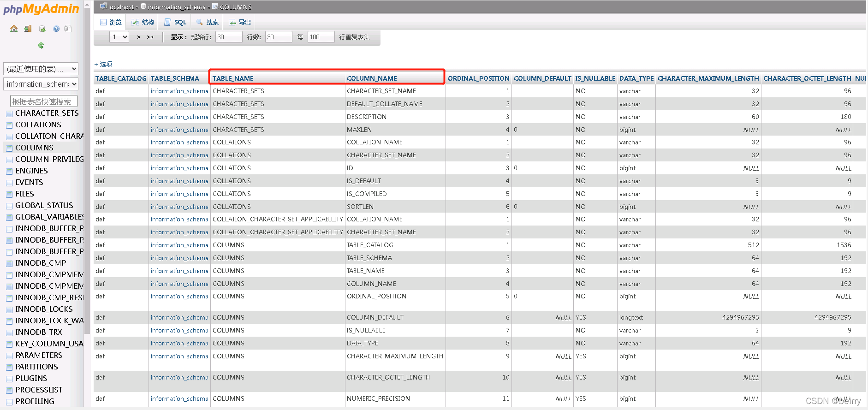Open the 搜索 search tab

(x=207, y=22)
